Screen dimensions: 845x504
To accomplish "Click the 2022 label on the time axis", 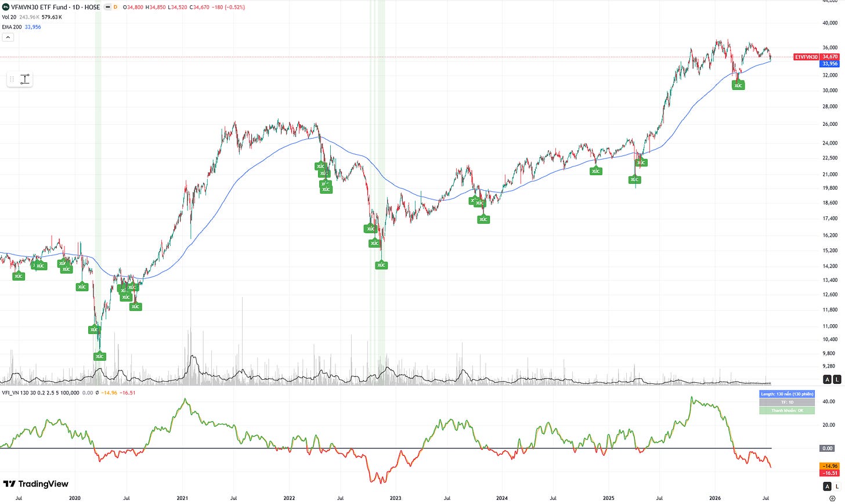I will point(289,498).
